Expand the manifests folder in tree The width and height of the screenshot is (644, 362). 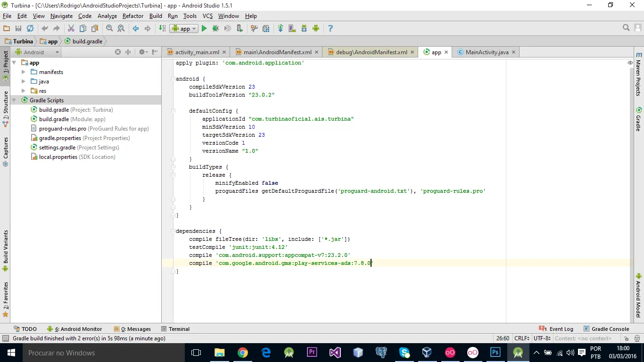(x=24, y=72)
